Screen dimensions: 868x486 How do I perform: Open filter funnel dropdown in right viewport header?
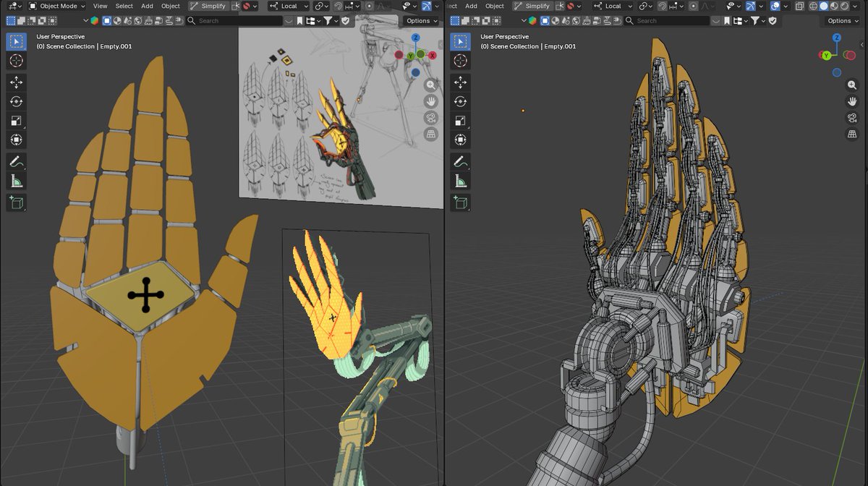(758, 21)
